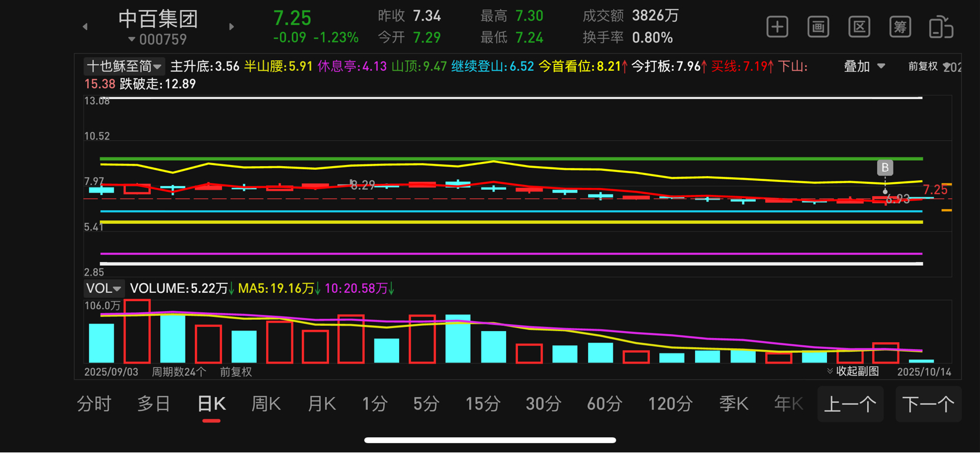Switch to 15分 chart tab
The width and height of the screenshot is (980, 453).
[x=483, y=404]
